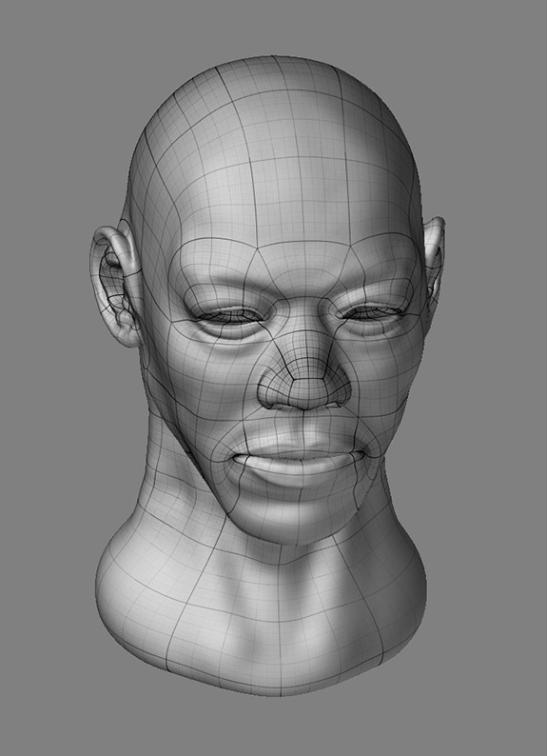Click the empty gray background area

coord(49,96)
